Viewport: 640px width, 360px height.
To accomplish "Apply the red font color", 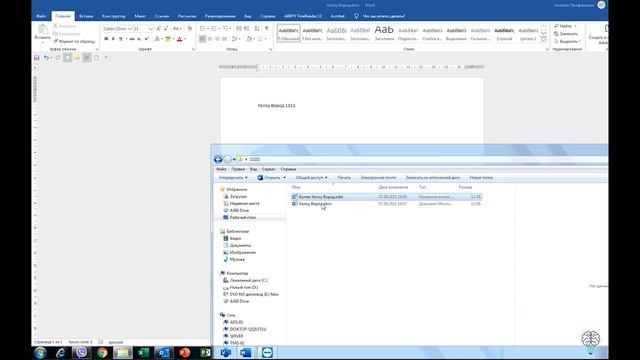I will [179, 39].
